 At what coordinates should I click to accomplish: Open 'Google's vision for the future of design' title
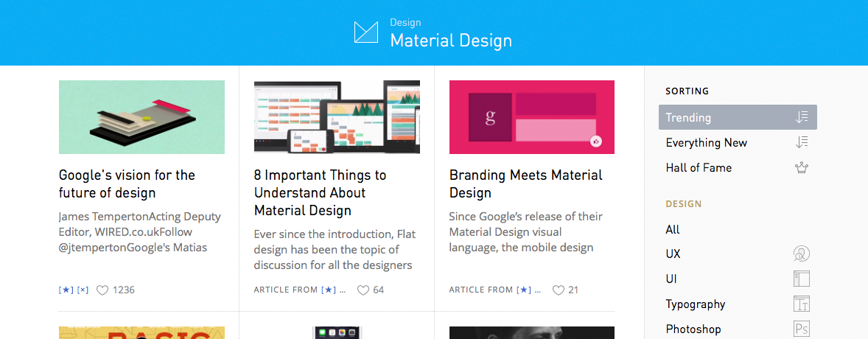click(x=127, y=184)
